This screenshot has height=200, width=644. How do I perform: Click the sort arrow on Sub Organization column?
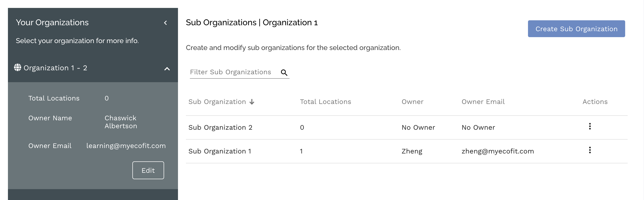[x=252, y=102]
